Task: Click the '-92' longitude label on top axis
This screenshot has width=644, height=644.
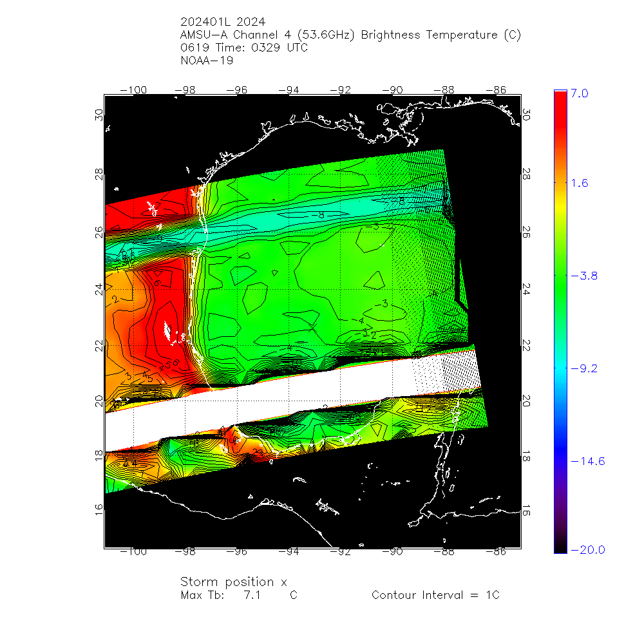Action: (341, 90)
